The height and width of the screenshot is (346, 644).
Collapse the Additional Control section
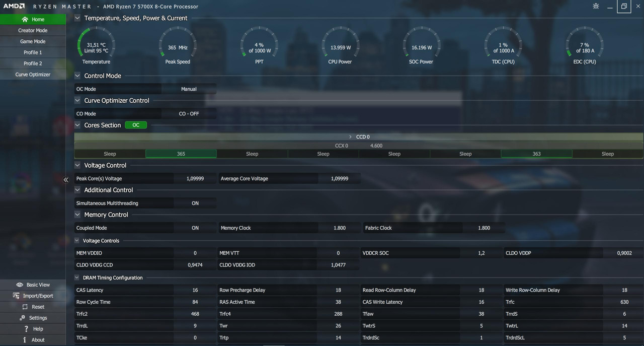pyautogui.click(x=77, y=190)
